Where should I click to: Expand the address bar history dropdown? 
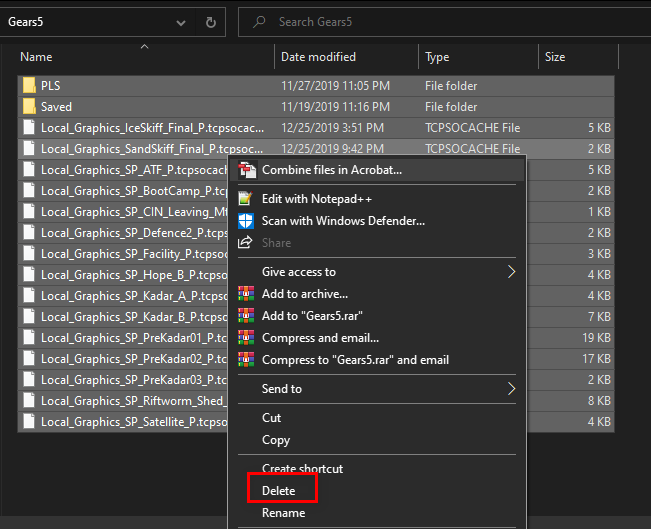tap(181, 21)
